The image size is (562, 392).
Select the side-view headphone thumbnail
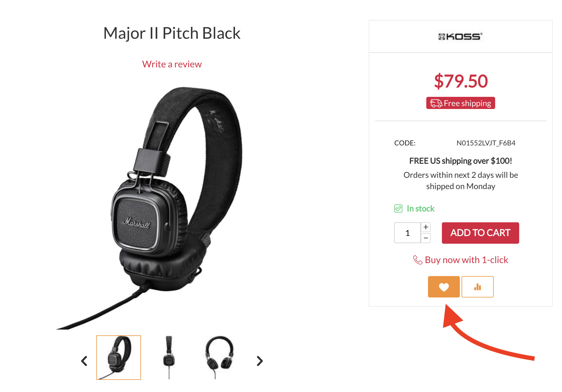coord(169,358)
